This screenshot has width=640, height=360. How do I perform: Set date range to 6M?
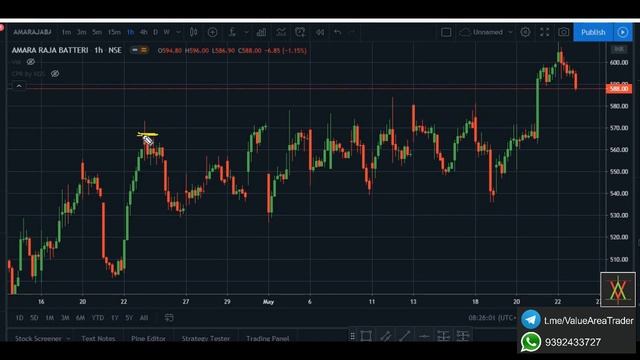point(80,318)
